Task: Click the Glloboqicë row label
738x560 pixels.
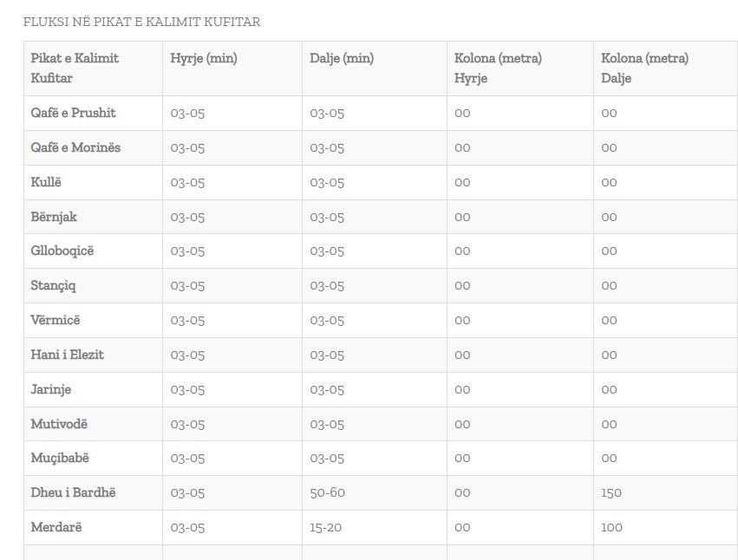Action: (x=62, y=251)
